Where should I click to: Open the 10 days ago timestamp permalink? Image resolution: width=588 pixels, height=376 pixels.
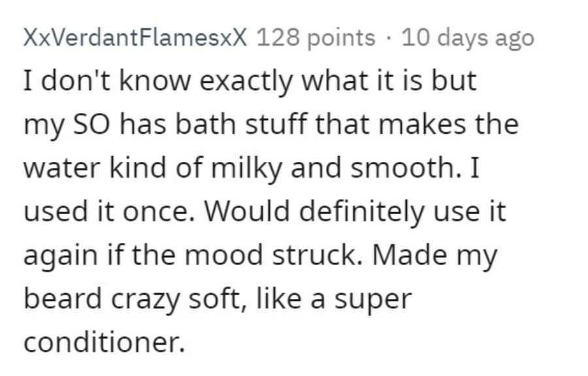click(468, 39)
